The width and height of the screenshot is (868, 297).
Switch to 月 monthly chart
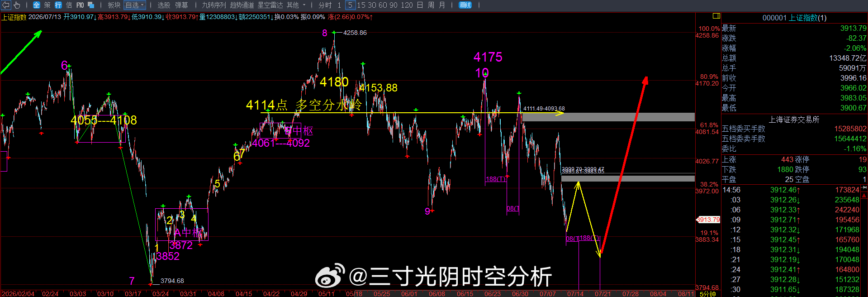(x=442, y=5)
